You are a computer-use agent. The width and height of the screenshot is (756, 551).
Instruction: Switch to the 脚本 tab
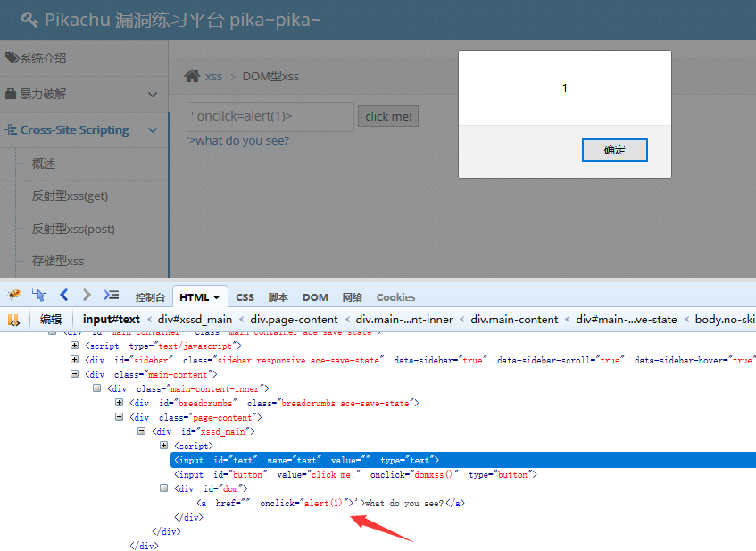[278, 297]
